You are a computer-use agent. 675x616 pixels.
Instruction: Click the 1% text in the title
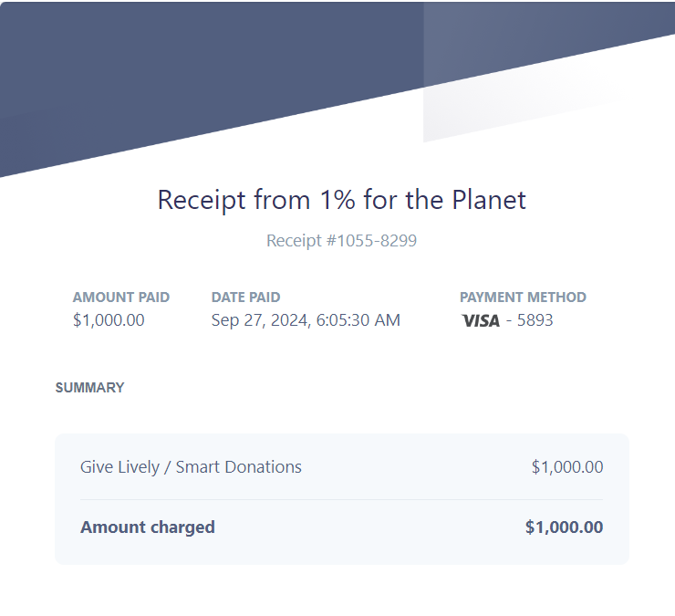[x=337, y=200]
